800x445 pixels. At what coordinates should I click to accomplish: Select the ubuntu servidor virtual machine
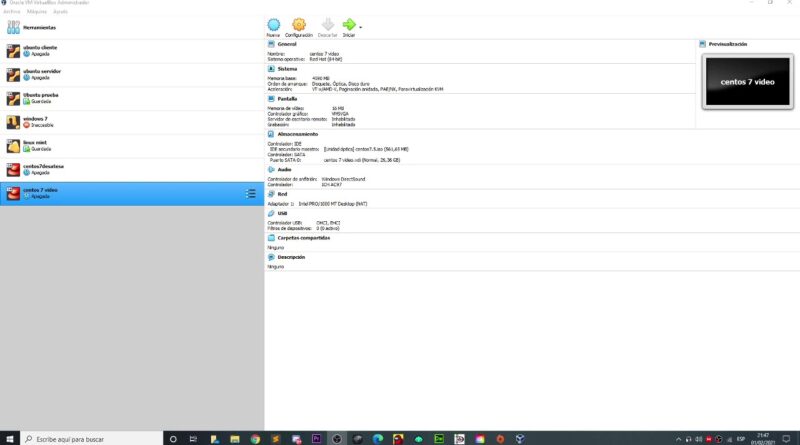132,75
